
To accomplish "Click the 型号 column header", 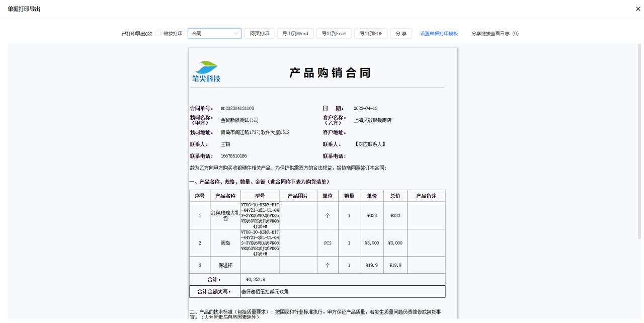I will tap(260, 196).
